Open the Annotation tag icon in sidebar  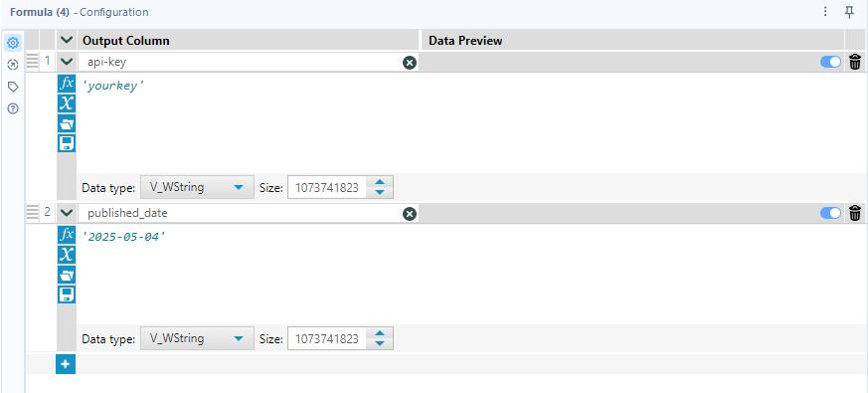[13, 87]
